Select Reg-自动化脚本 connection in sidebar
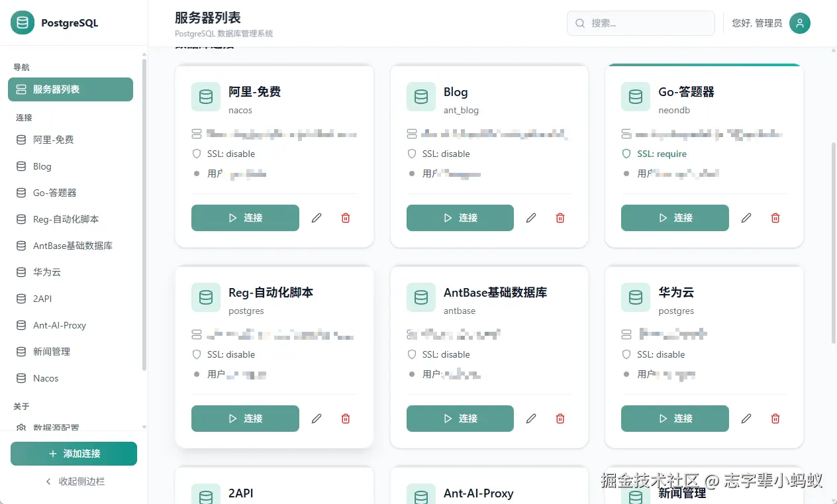This screenshot has width=837, height=504. point(70,219)
